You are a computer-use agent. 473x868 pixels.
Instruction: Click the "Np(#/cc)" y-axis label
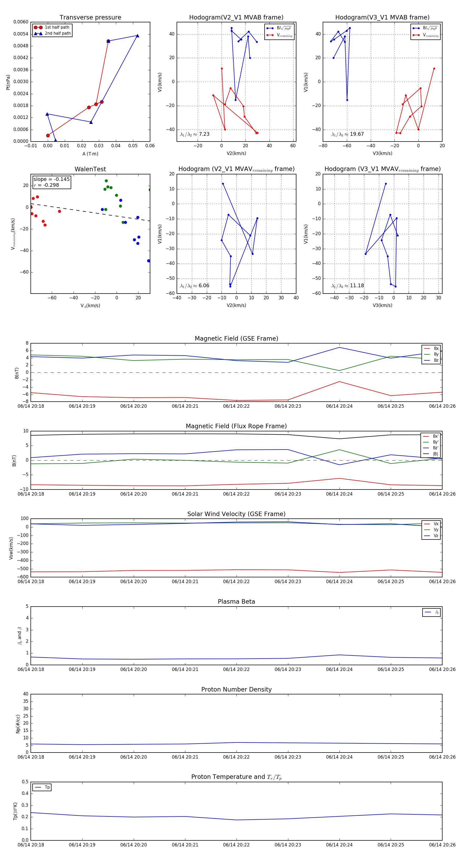18,723
